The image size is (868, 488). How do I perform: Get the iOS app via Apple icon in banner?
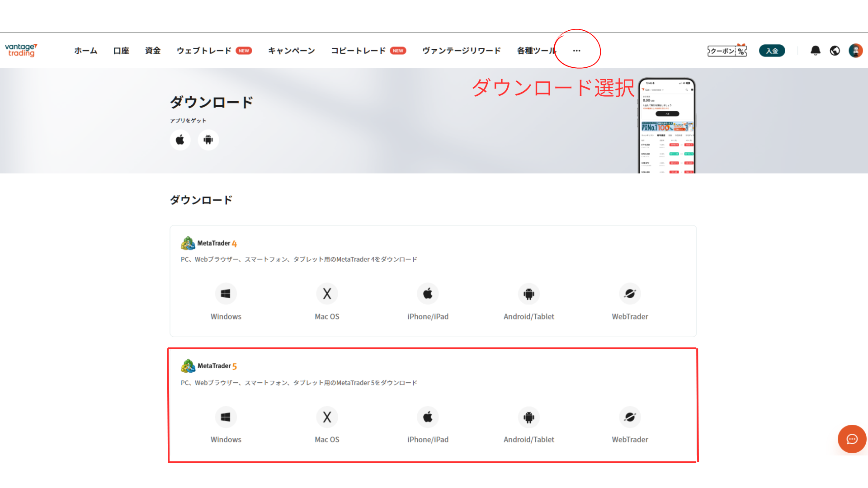(180, 140)
